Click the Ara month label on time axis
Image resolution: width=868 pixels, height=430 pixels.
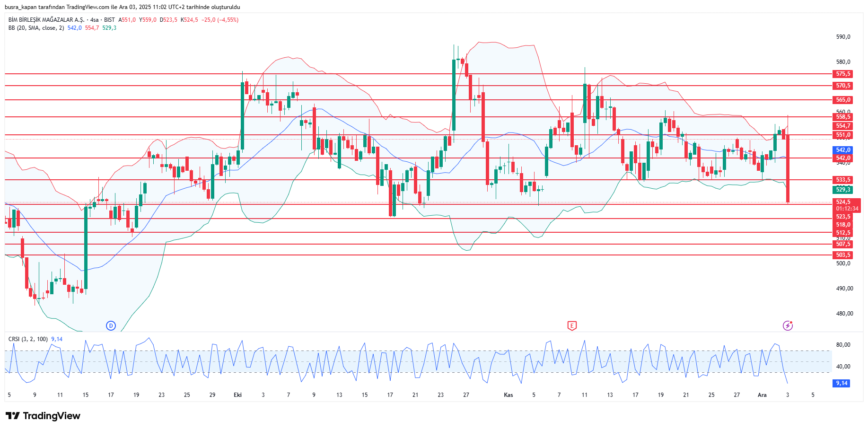coord(762,395)
